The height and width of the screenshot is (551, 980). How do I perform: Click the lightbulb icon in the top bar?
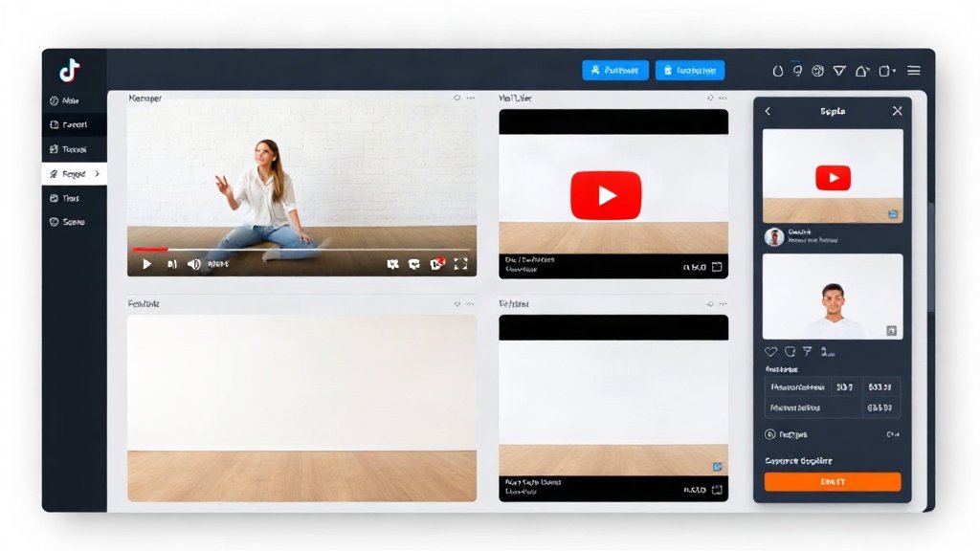[797, 71]
